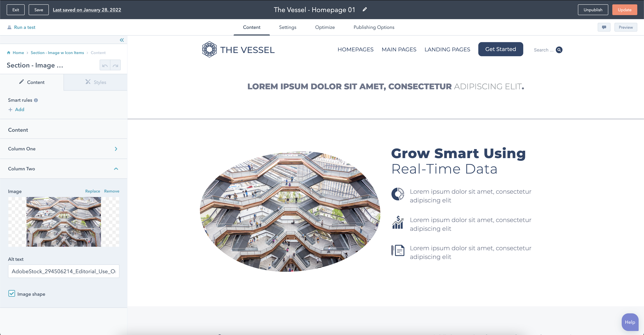
Task: Uncheck the Image shape checkbox
Action: [12, 294]
